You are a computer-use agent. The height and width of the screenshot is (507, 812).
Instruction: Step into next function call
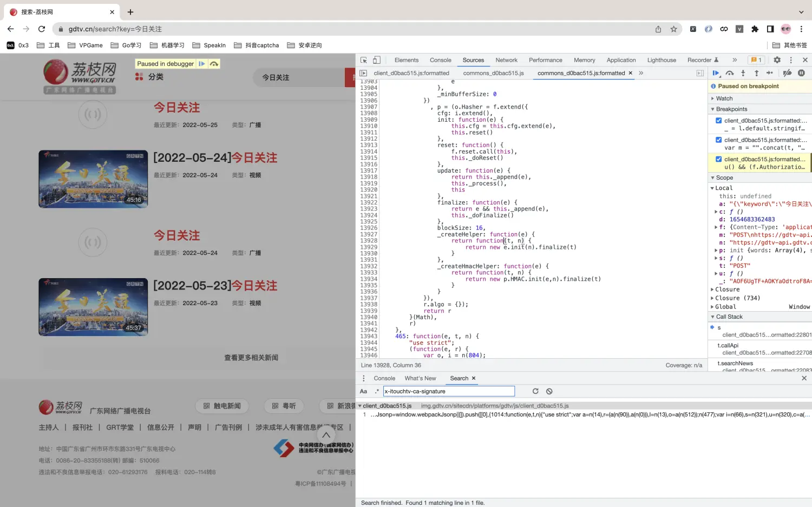[743, 73]
